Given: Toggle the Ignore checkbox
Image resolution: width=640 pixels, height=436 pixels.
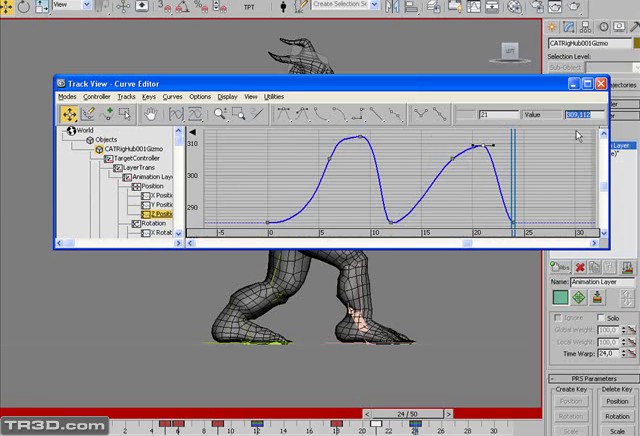Looking at the screenshot, I should (557, 318).
